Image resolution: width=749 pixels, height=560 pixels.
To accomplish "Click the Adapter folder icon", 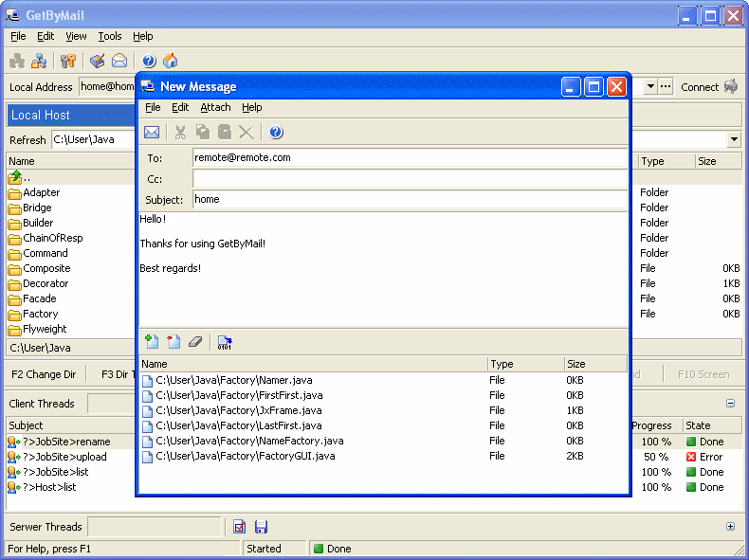I will pyautogui.click(x=15, y=193).
